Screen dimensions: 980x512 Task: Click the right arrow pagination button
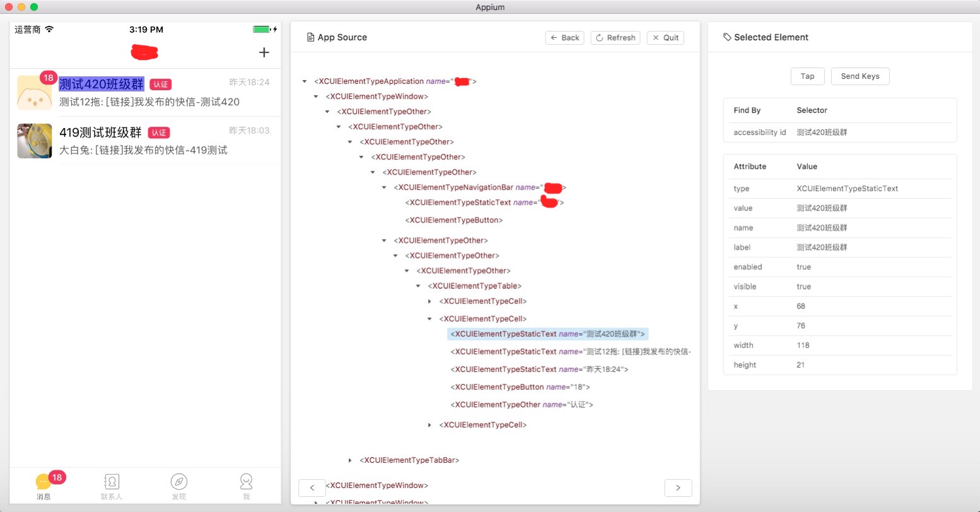point(678,487)
